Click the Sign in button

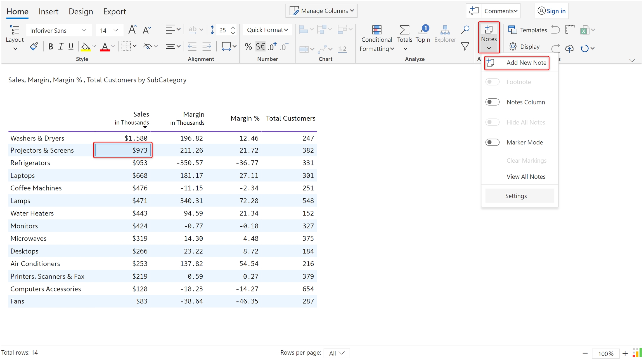tap(551, 11)
